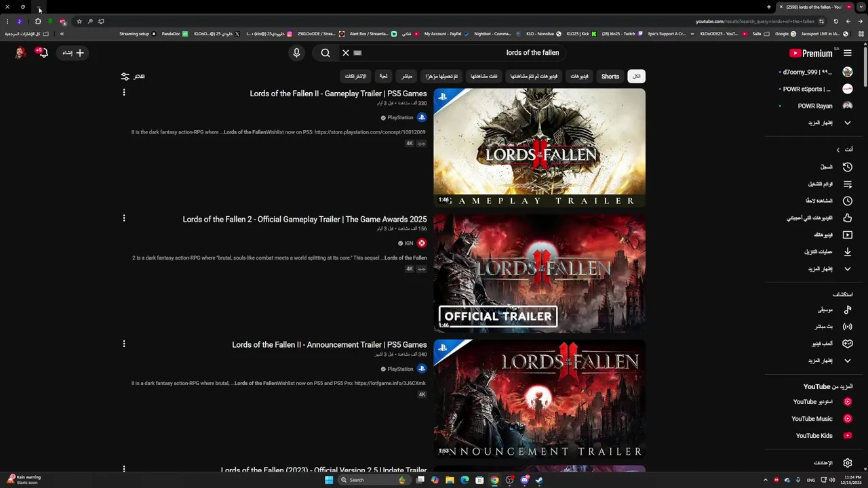Select the 'لعبة' filter chip
Viewport: 868px width, 488px height.
click(383, 77)
